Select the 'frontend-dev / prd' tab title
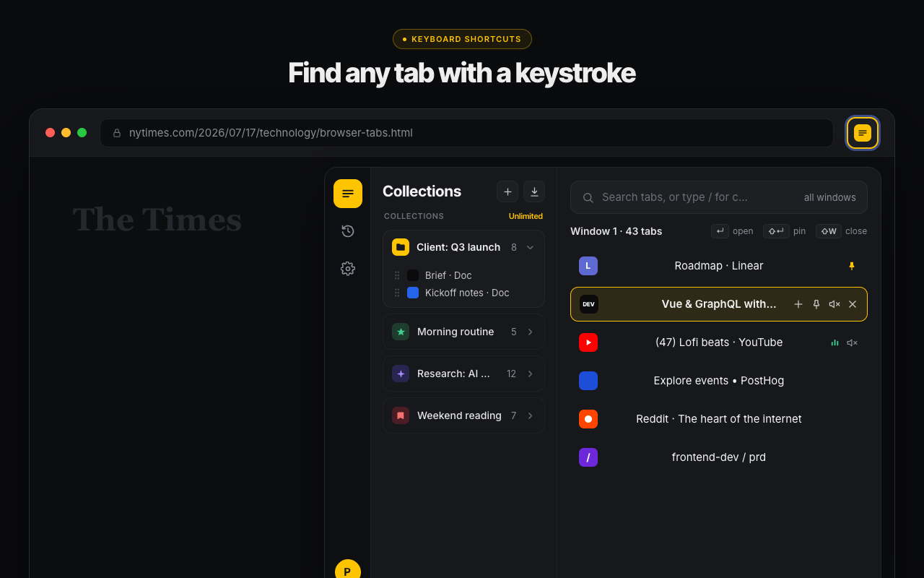Image resolution: width=924 pixels, height=578 pixels. pos(719,457)
